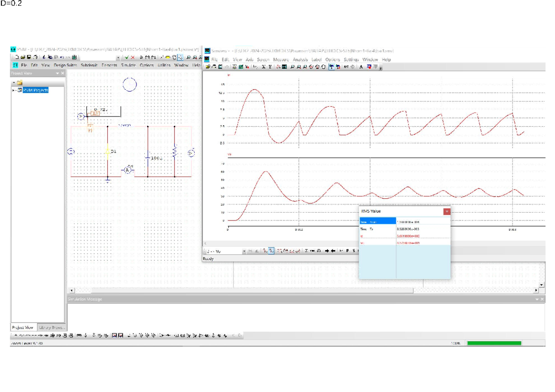Click the first magnifier zoom icon in PSIM toolbar
555x392 pixels.
pos(188,57)
